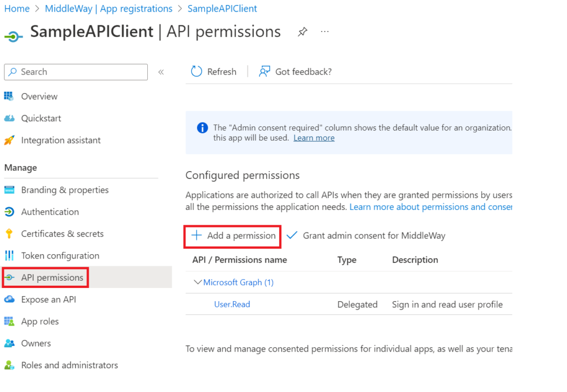Click the pin icon beside the page title

[302, 32]
